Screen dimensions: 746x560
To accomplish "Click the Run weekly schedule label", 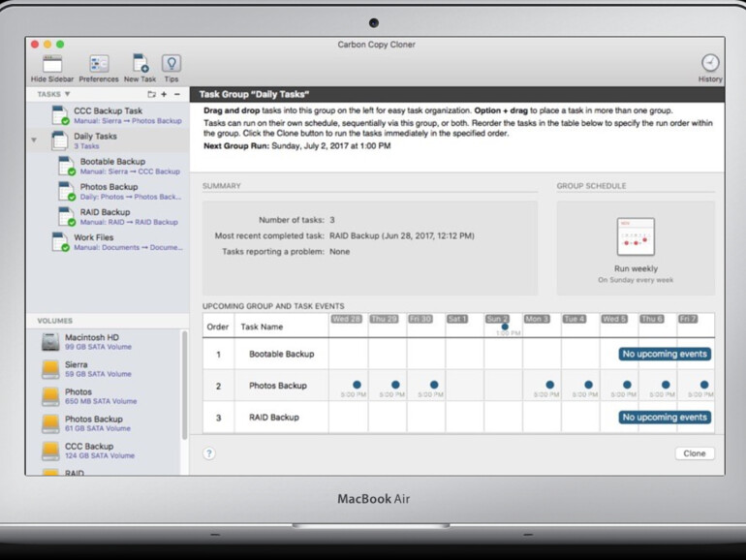I will tap(636, 268).
